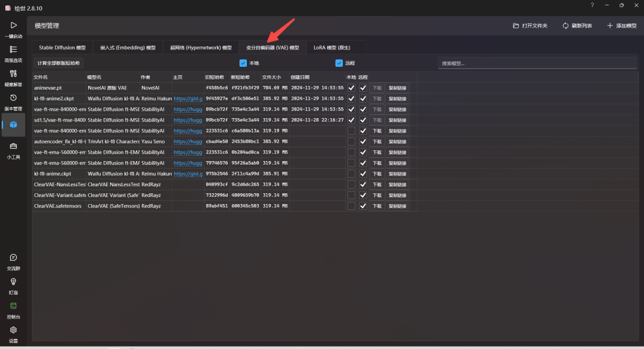Viewport: 644px width, 349px height.
Task: Click 计算全部新版短哈希 button
Action: coord(57,62)
